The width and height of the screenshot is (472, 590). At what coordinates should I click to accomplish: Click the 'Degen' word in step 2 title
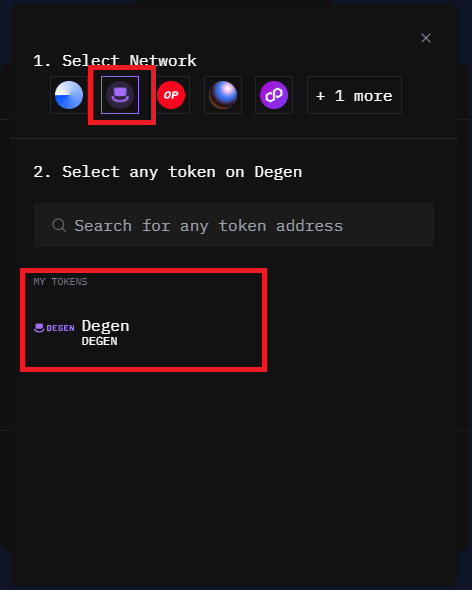[x=278, y=172]
